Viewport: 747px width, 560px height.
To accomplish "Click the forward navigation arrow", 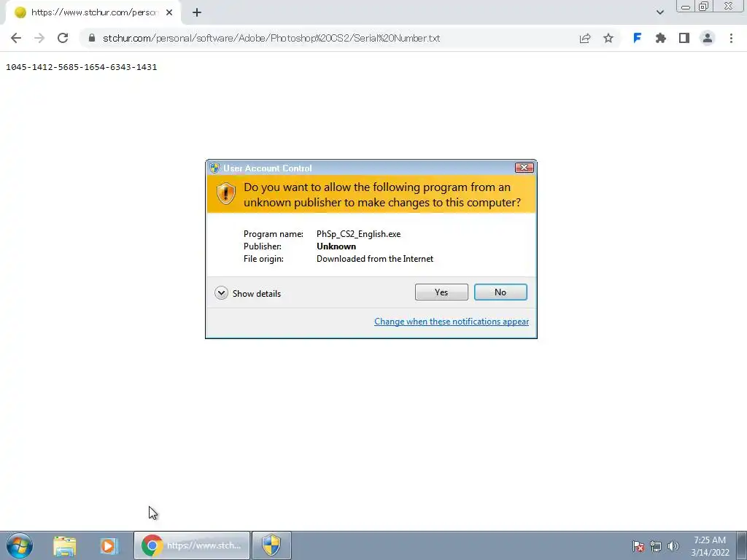I will click(x=39, y=38).
